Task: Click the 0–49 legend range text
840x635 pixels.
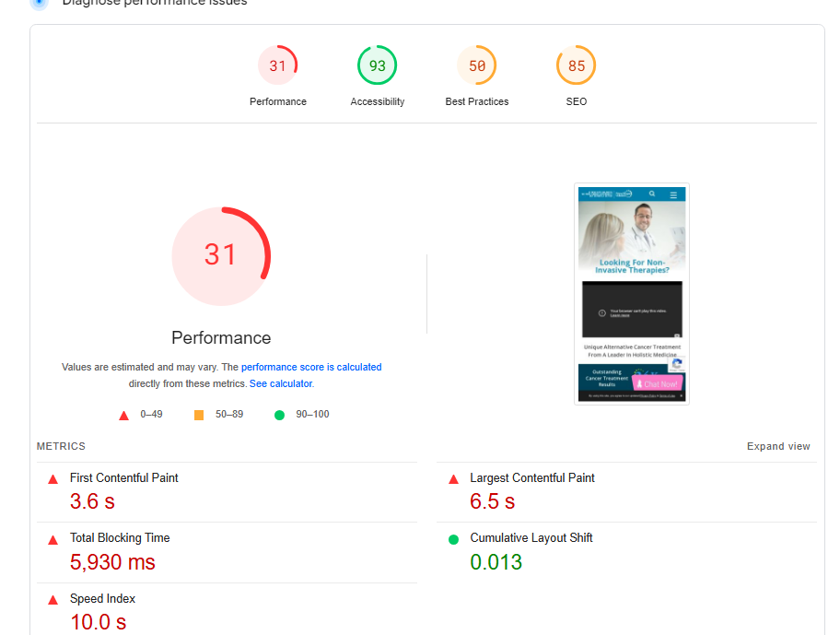Action: tap(151, 414)
